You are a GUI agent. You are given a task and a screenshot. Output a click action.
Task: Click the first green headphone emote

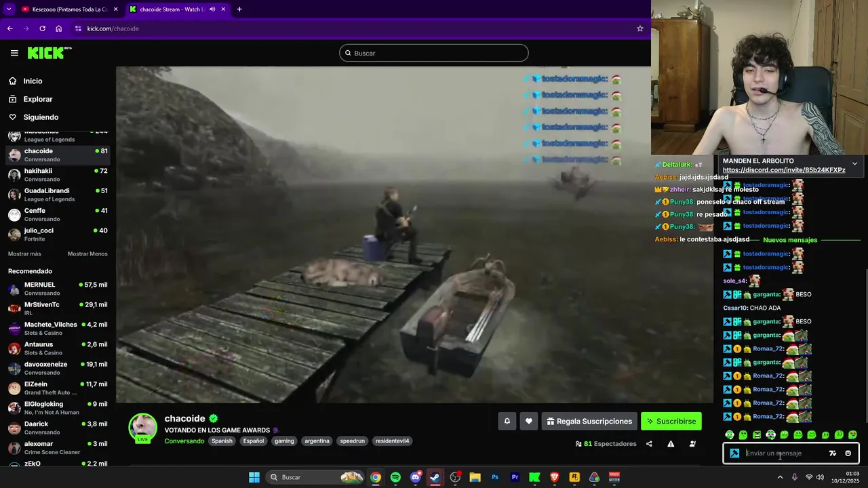(x=729, y=435)
